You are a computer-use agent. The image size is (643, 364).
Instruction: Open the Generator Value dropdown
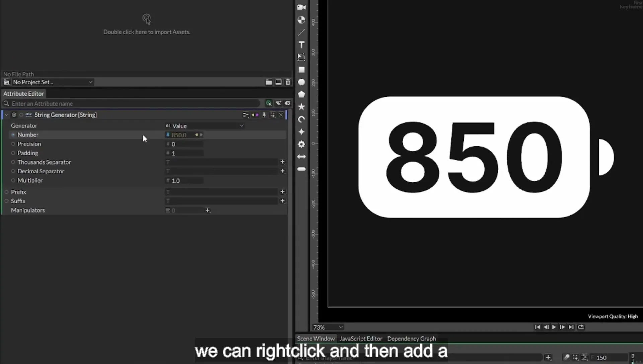point(205,126)
